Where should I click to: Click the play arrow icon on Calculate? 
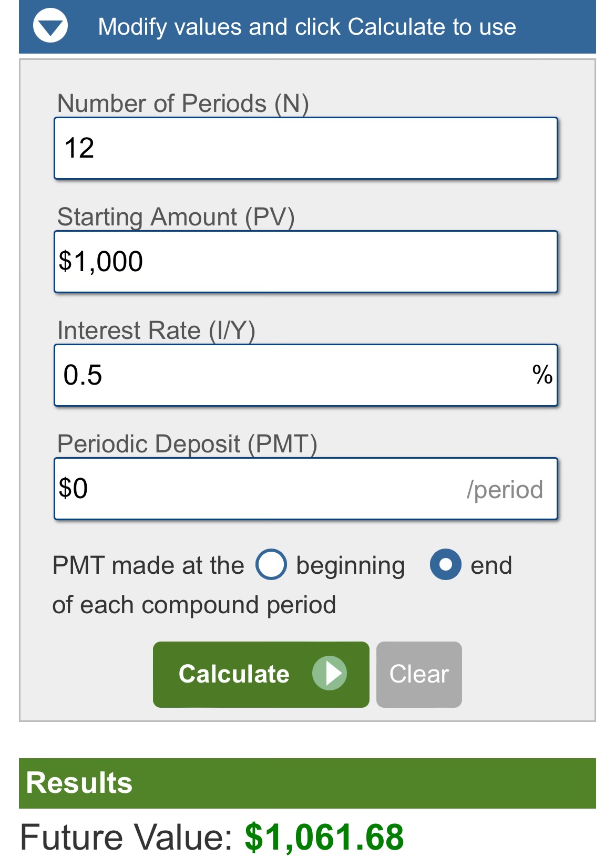[330, 674]
